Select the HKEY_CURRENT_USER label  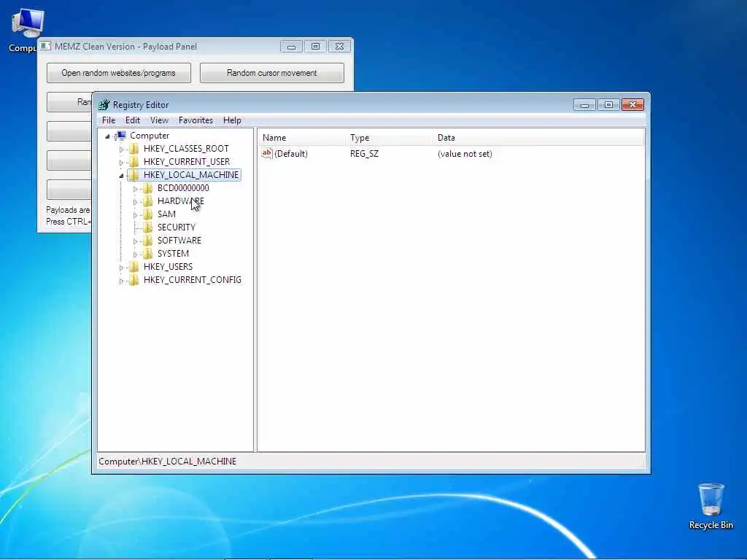point(187,162)
